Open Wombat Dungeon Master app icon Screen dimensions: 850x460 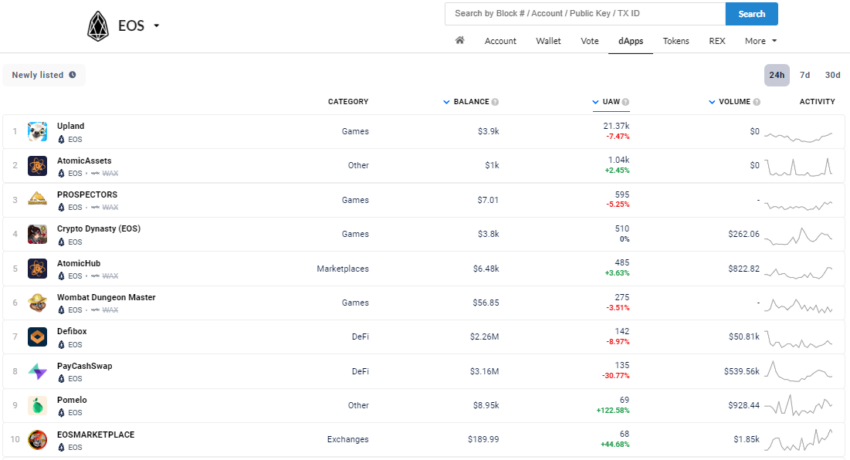click(x=37, y=303)
